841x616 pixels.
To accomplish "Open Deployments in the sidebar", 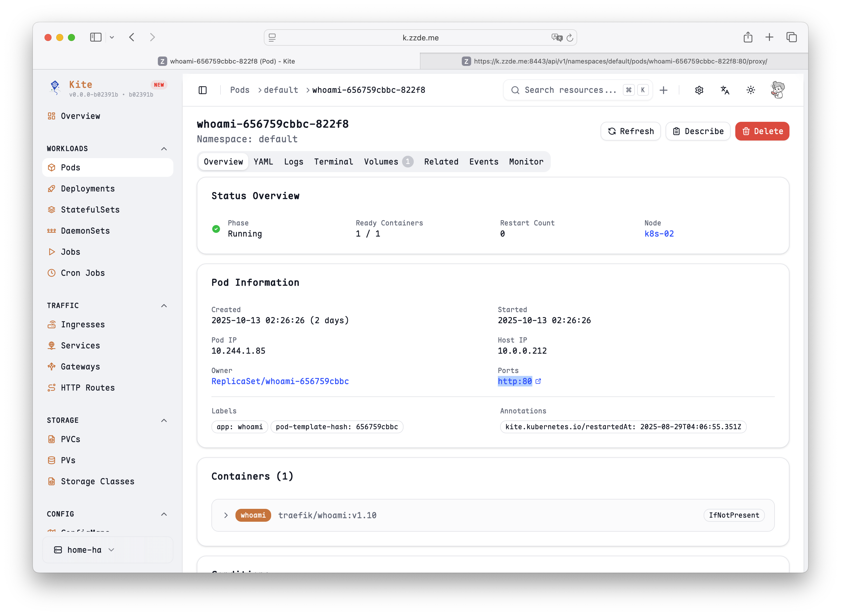I will [88, 189].
